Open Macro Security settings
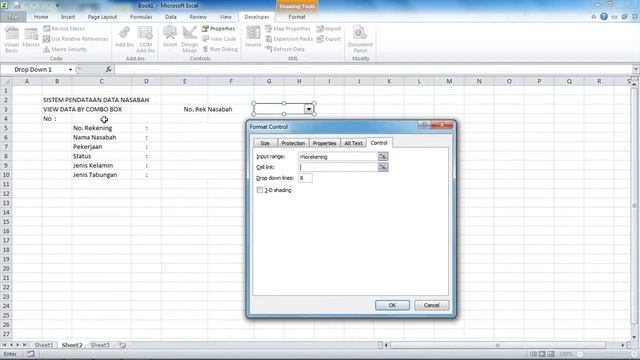This screenshot has height=360, width=640. [x=65, y=49]
